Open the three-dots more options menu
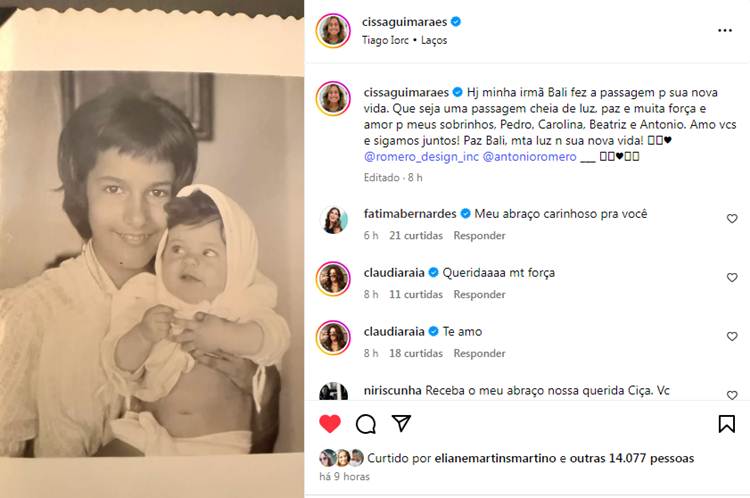This screenshot has width=750, height=498. click(x=725, y=30)
